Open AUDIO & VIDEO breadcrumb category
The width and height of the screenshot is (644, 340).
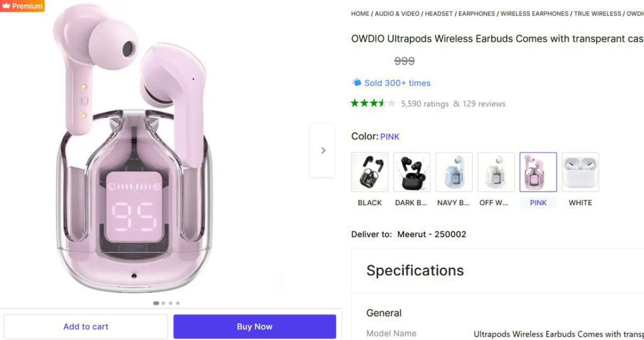(397, 13)
